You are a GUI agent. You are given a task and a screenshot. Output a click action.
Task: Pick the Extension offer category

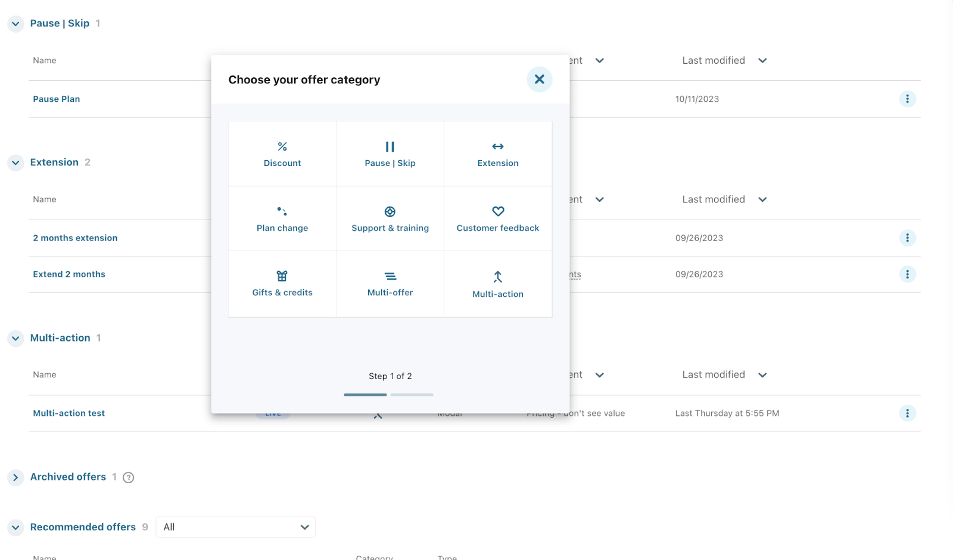[x=498, y=154]
